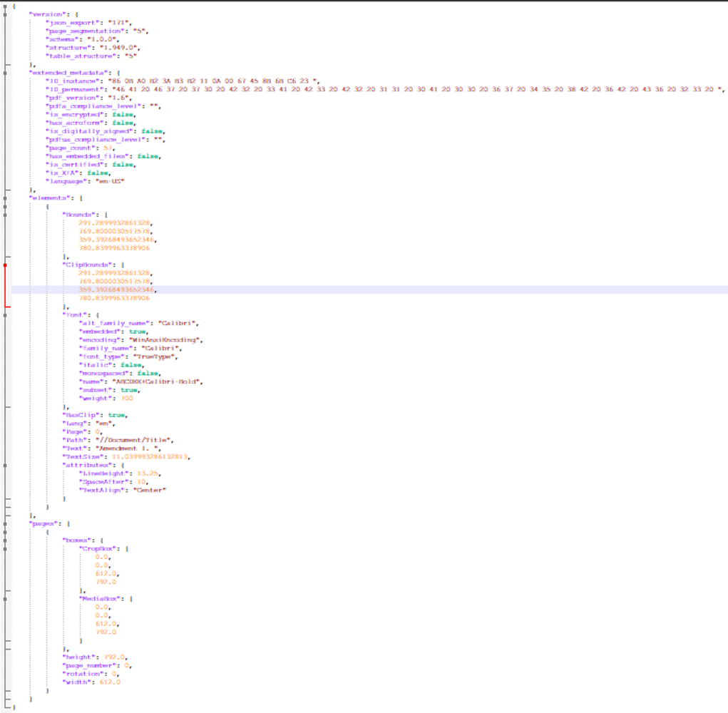Click the "WinAnsiEncoding" value

[x=164, y=340]
